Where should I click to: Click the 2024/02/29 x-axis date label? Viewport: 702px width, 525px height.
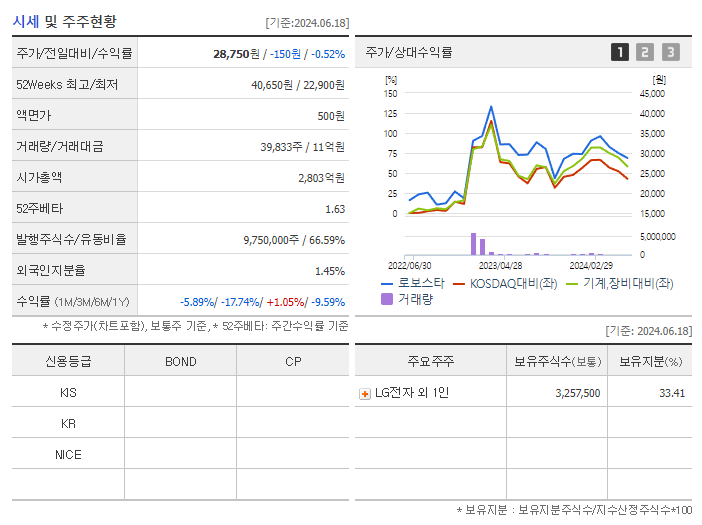[591, 266]
